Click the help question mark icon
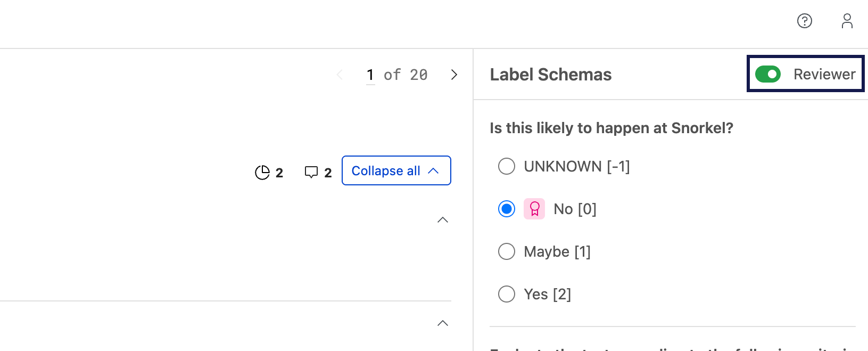The height and width of the screenshot is (351, 868). 804,21
